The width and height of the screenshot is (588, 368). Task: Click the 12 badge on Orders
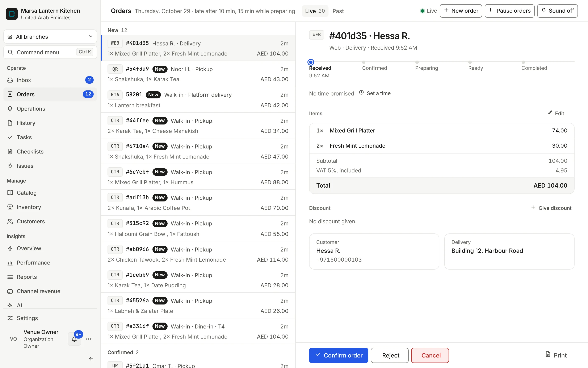pos(88,94)
